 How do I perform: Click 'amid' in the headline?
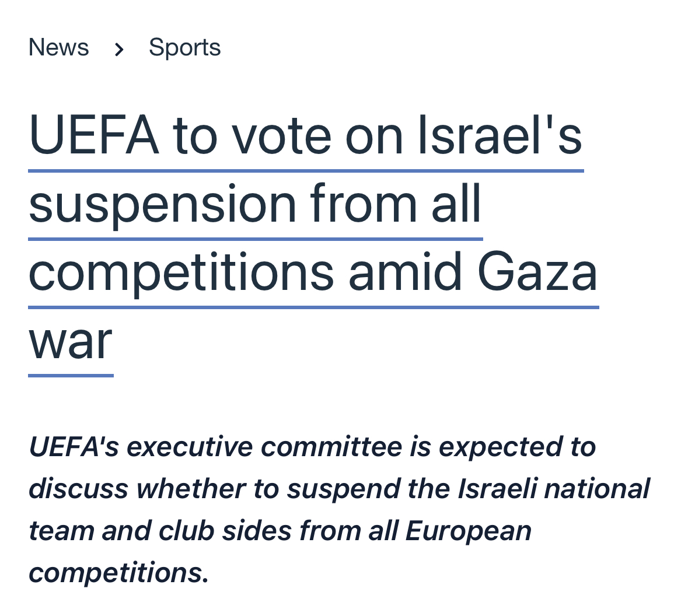(x=406, y=271)
